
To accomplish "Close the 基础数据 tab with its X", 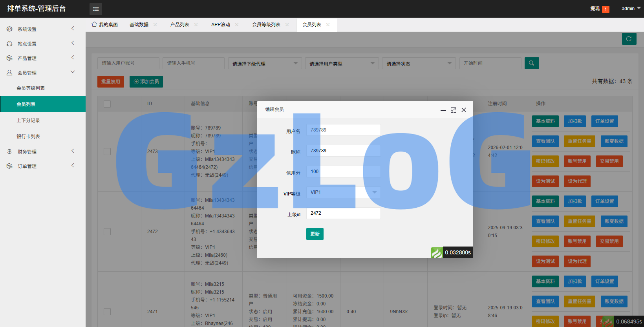I will pos(155,25).
